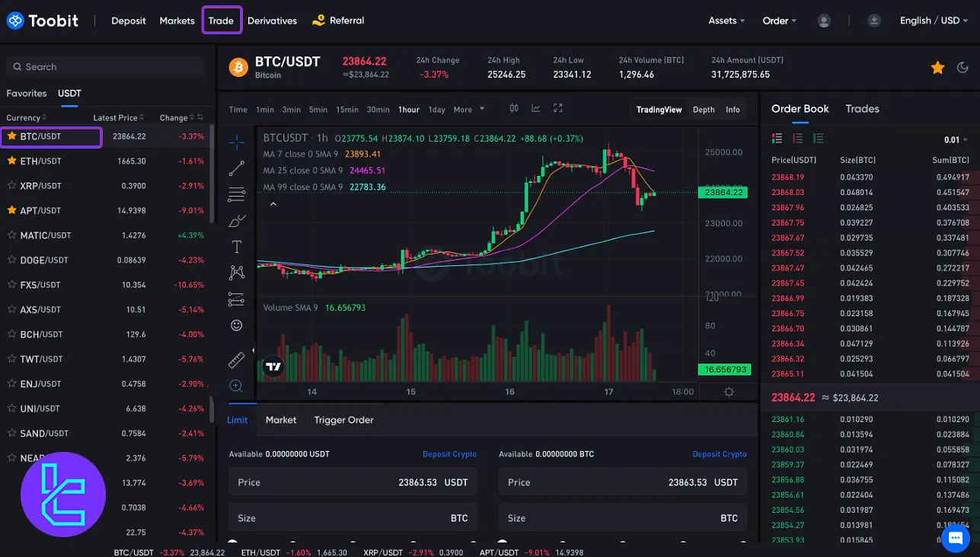
Task: Select the crosshair cursor tool
Action: point(237,142)
